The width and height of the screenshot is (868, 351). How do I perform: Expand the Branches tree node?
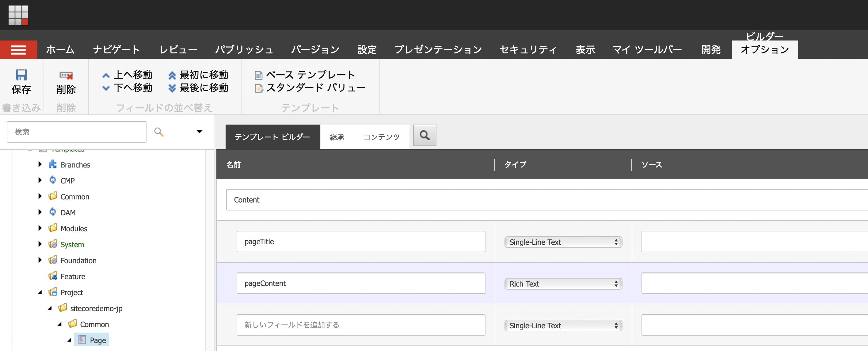point(40,164)
